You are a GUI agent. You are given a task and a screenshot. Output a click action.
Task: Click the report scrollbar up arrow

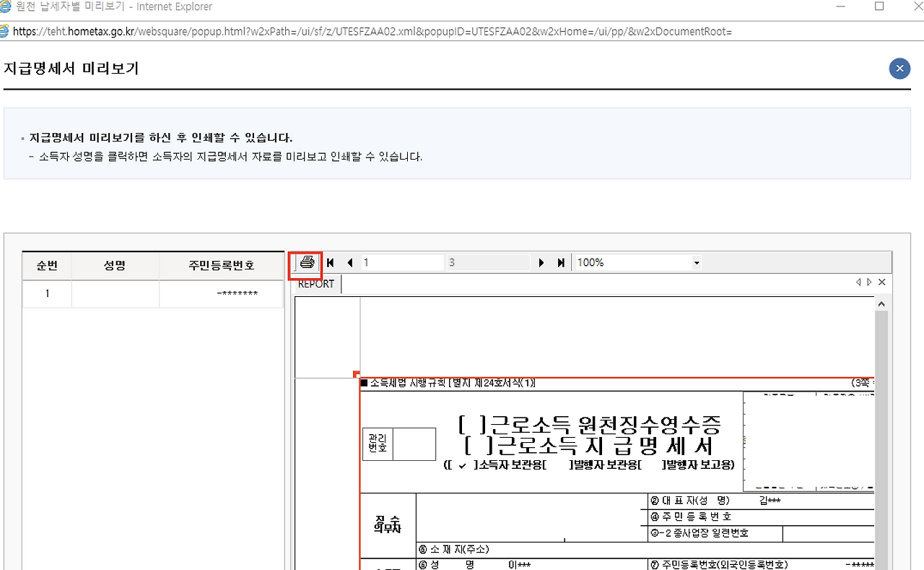pos(881,303)
